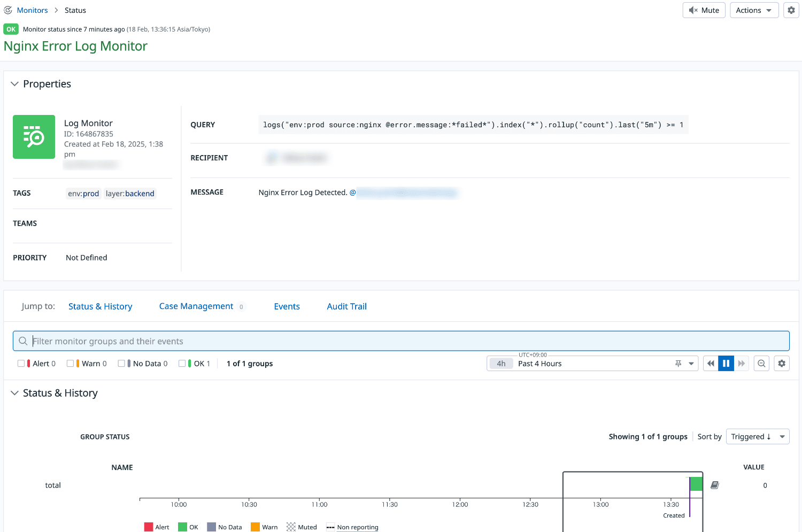Open the Monitors breadcrumb link

point(32,10)
